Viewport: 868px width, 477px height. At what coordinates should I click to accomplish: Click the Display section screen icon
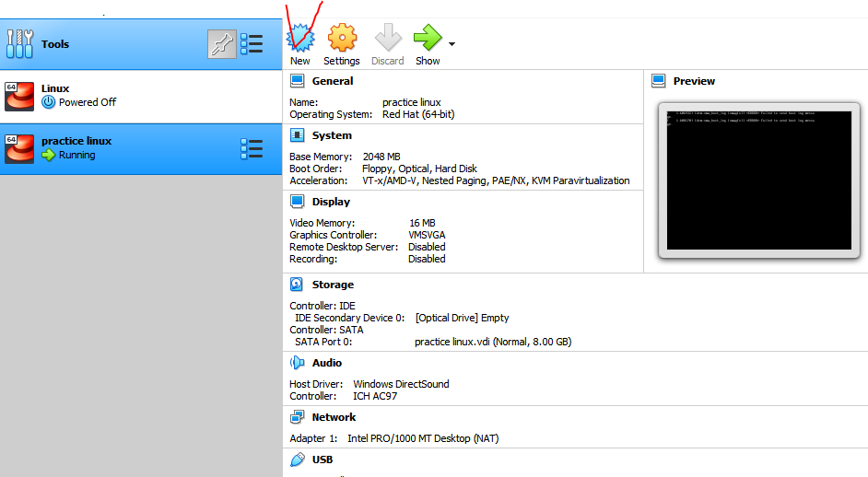298,202
